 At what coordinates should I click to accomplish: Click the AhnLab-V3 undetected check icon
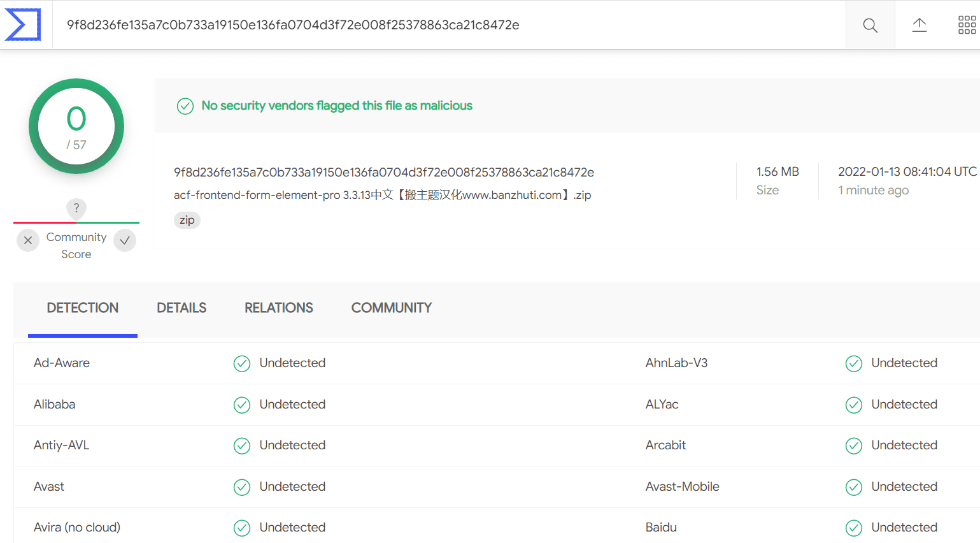pos(854,363)
